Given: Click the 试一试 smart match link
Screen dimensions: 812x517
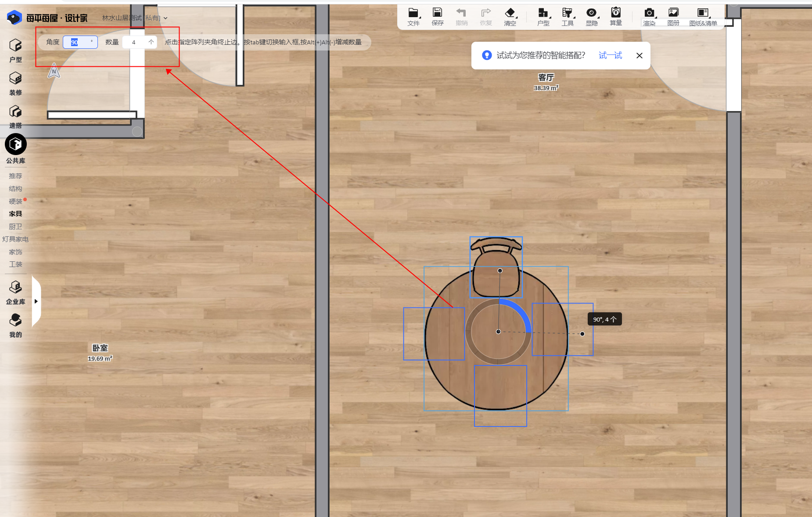Looking at the screenshot, I should point(610,55).
